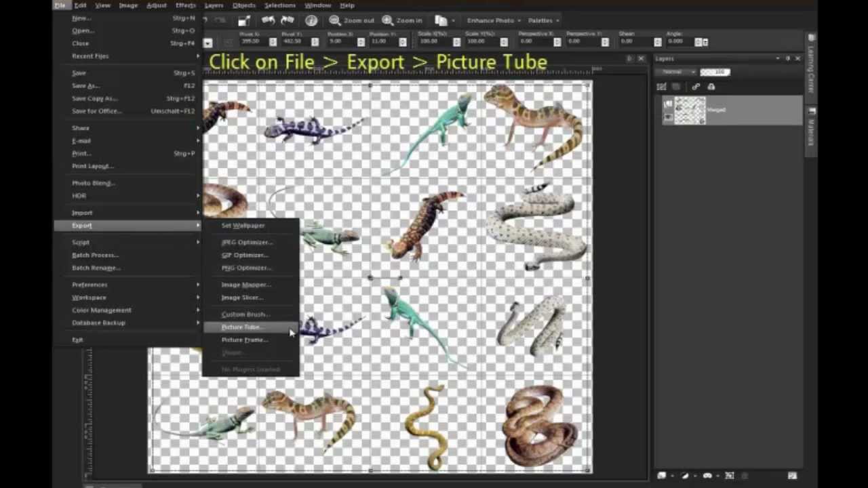This screenshot has width=868, height=488.
Task: Expand the Workspace submenu
Action: [x=128, y=298]
